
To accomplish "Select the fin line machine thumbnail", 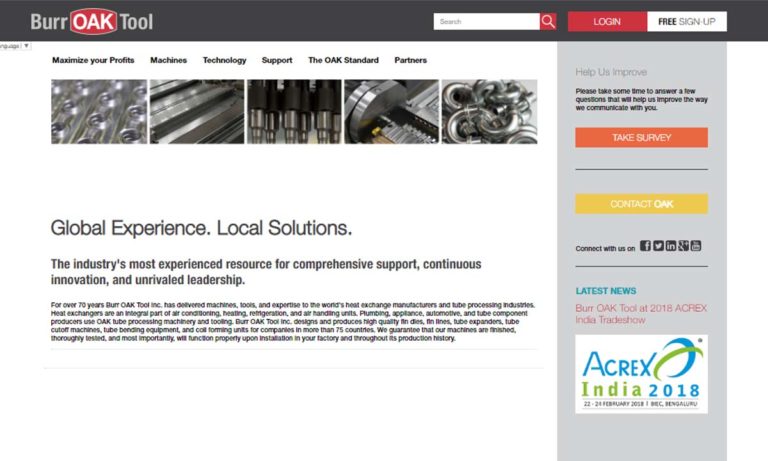I will pos(197,112).
